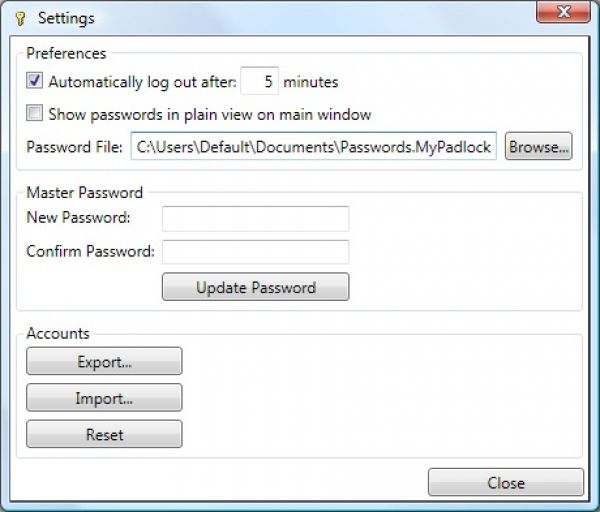Click the Settings title bar text

(66, 18)
